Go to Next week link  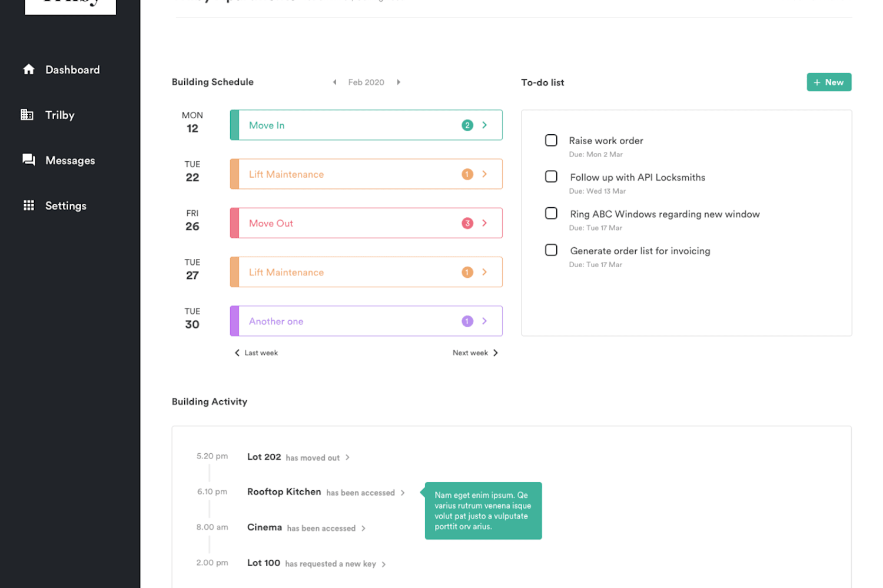pos(475,353)
